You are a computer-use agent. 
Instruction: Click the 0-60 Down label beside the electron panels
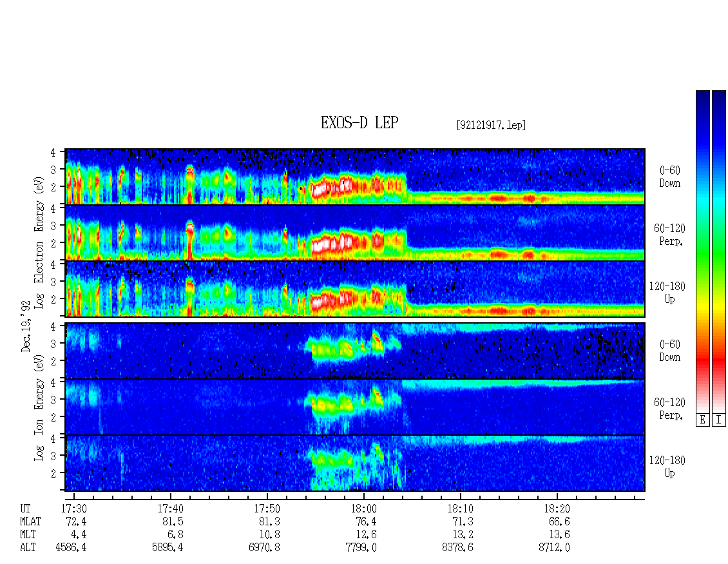(669, 177)
